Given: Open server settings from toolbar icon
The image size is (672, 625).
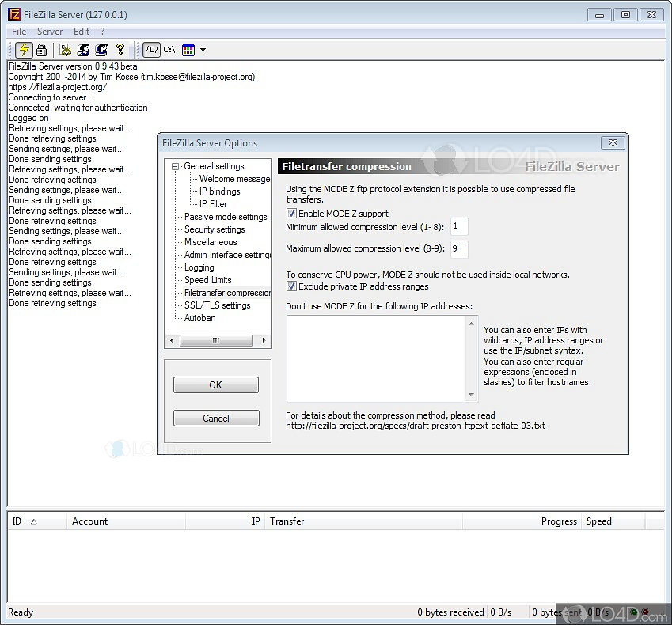Looking at the screenshot, I should coord(66,50).
